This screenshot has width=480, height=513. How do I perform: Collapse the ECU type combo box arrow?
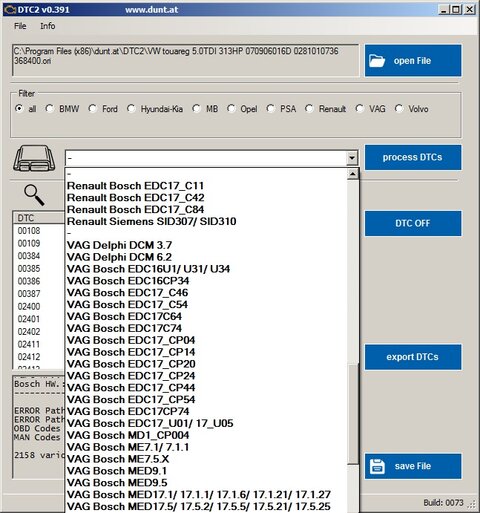[x=352, y=158]
